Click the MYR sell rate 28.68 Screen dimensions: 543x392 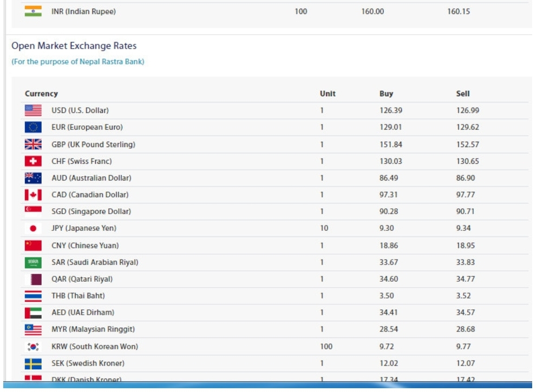pyautogui.click(x=466, y=329)
